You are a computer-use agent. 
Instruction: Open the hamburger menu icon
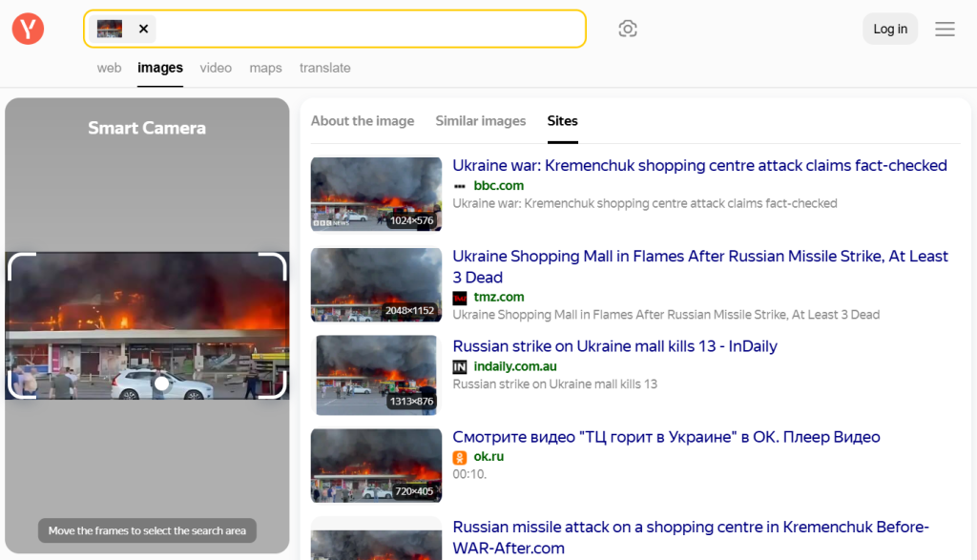pos(945,29)
